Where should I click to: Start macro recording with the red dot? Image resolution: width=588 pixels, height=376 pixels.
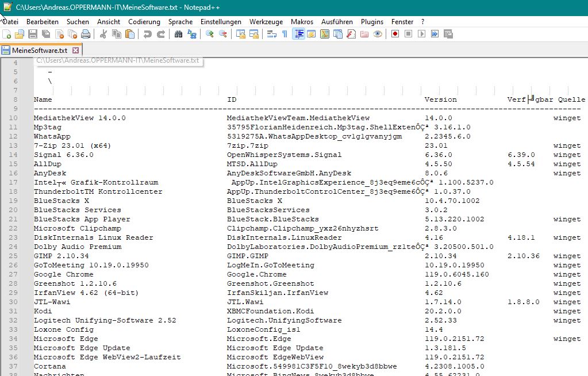[x=395, y=34]
